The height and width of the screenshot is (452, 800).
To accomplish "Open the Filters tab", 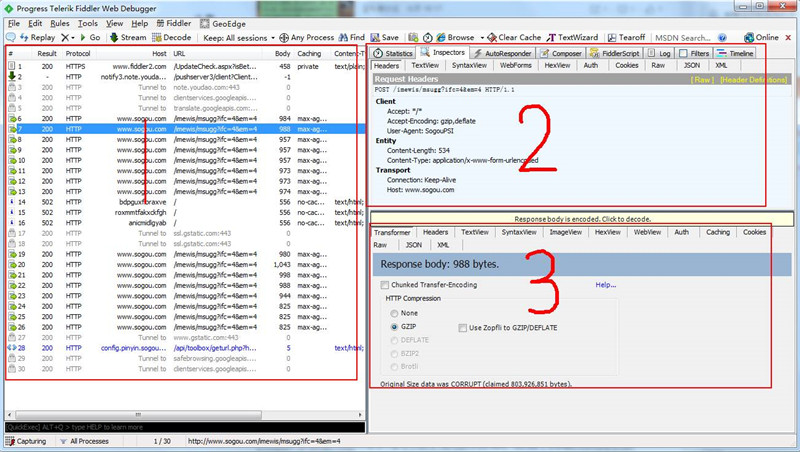I will [694, 53].
